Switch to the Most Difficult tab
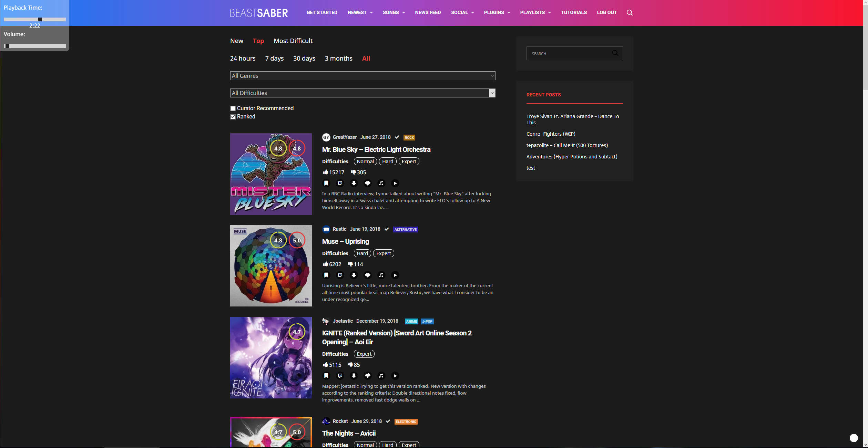Image resolution: width=868 pixels, height=448 pixels. [x=293, y=41]
